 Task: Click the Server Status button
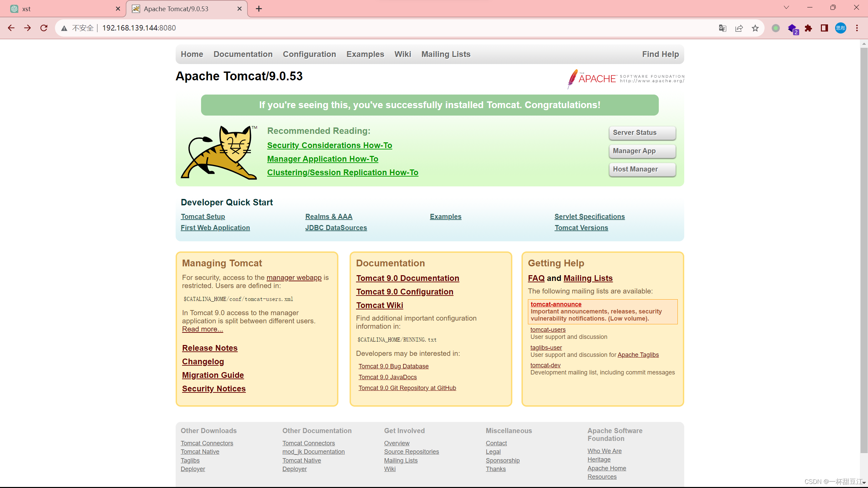coord(642,133)
